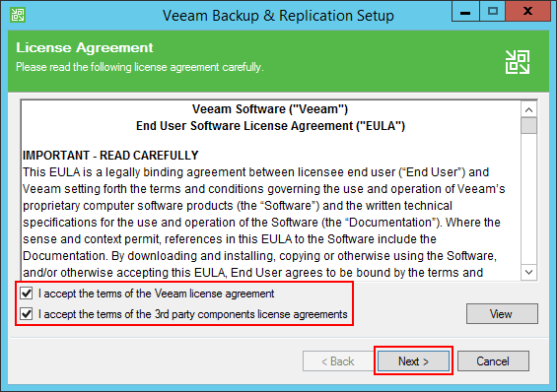Click the End User Software License Agreement title

click(271, 126)
